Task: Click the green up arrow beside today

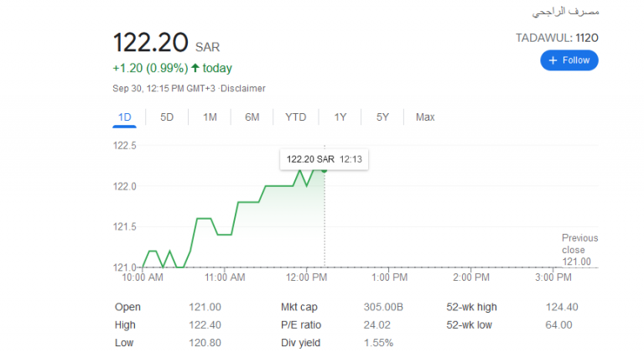Action: coord(195,68)
